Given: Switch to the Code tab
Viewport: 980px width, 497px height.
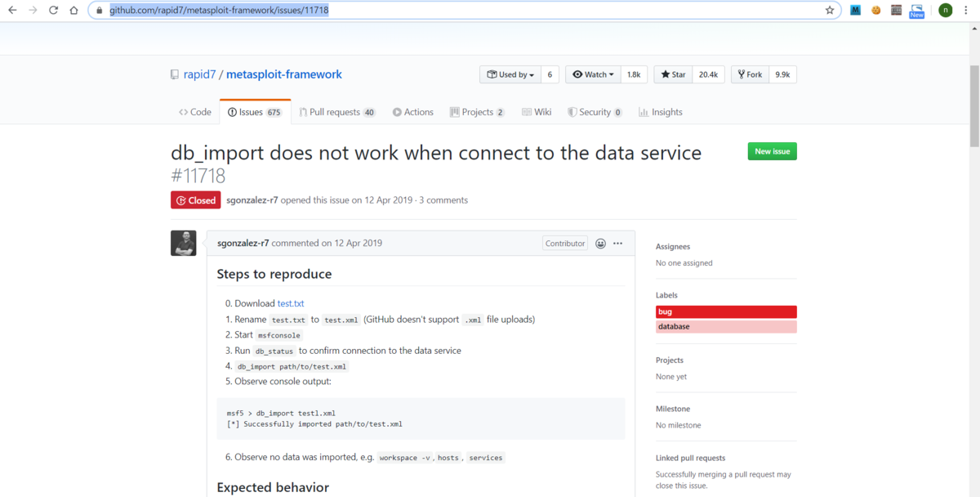Looking at the screenshot, I should pos(195,112).
